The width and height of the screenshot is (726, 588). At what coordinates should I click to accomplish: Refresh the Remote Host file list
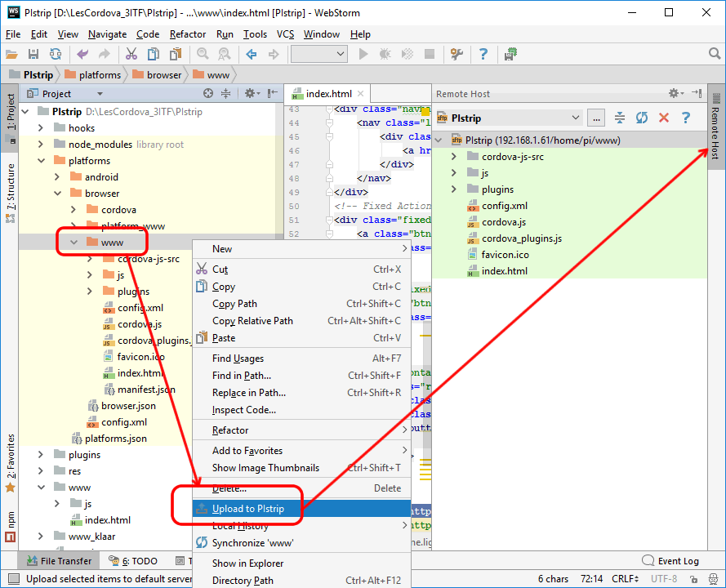(x=642, y=118)
